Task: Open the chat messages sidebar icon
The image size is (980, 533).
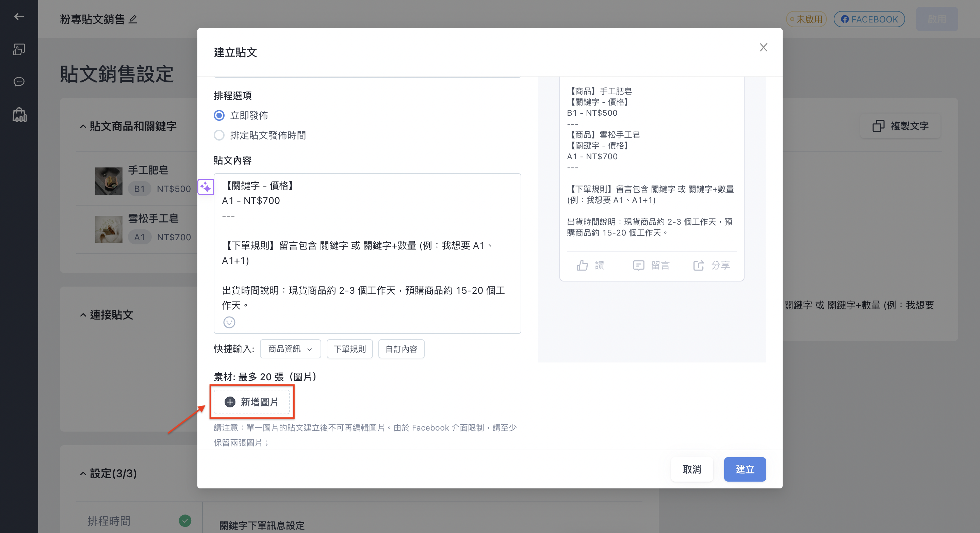Action: (19, 82)
